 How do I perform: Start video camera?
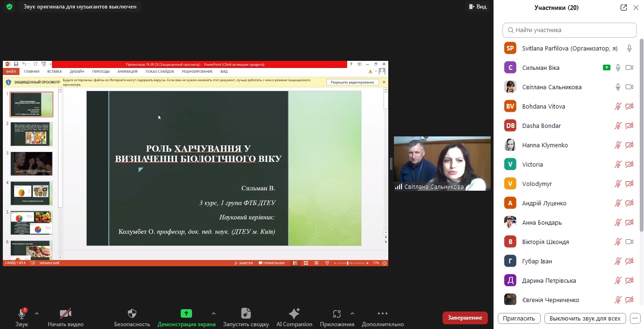(66, 314)
